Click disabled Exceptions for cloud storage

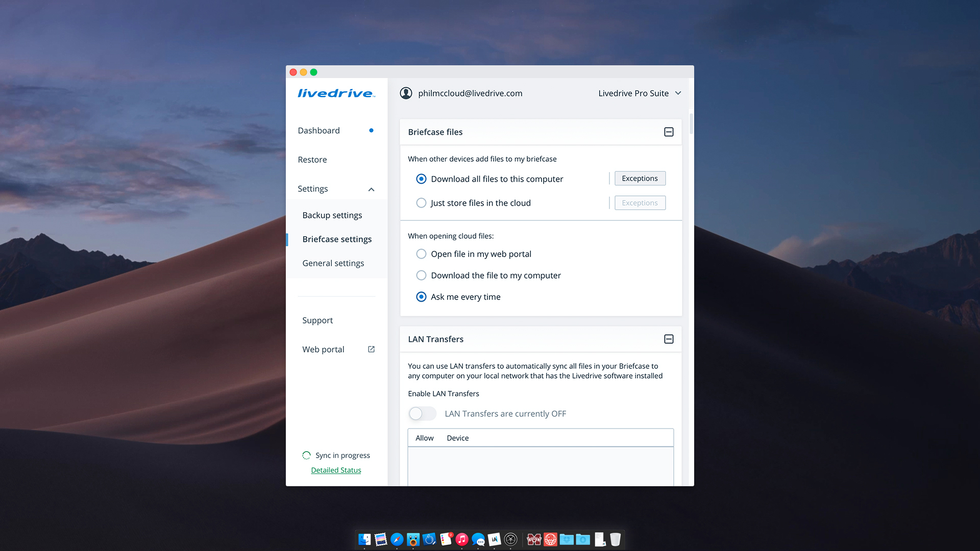pyautogui.click(x=640, y=203)
